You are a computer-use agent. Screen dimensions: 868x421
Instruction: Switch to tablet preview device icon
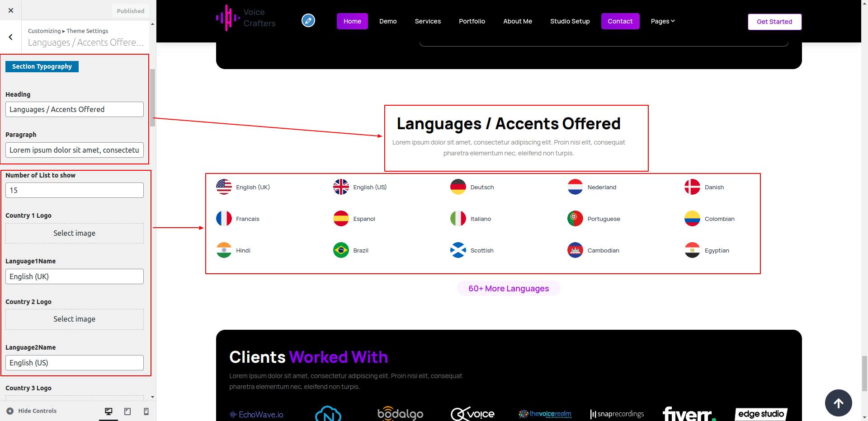(127, 411)
